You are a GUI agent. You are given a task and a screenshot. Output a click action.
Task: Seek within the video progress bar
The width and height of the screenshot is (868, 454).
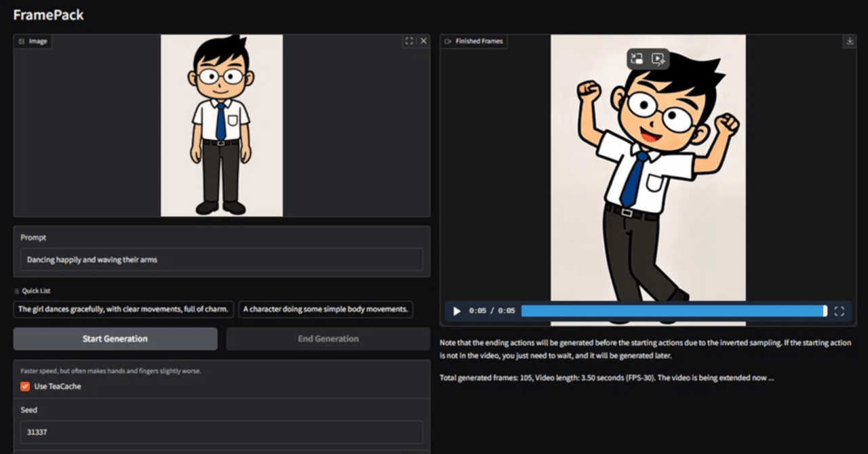point(674,311)
